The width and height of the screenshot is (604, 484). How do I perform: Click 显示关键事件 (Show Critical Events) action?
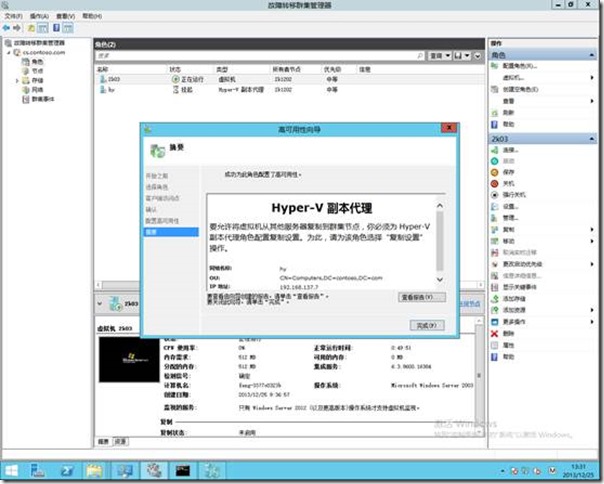pyautogui.click(x=519, y=287)
